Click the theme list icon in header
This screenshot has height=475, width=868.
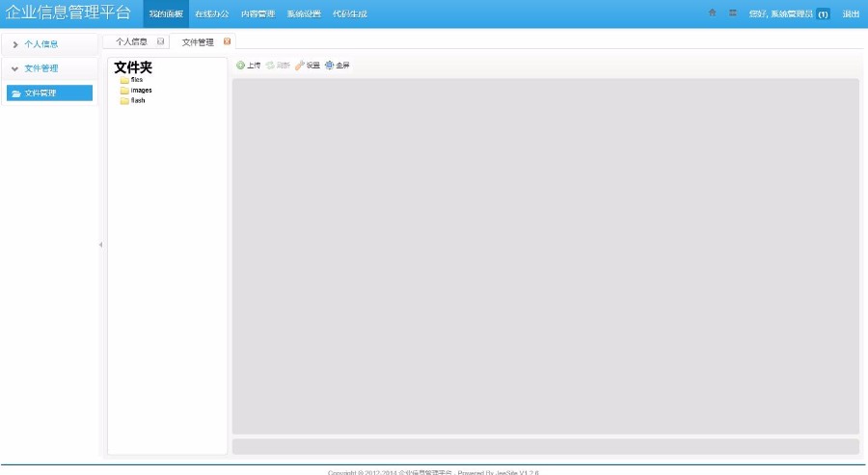(x=732, y=13)
